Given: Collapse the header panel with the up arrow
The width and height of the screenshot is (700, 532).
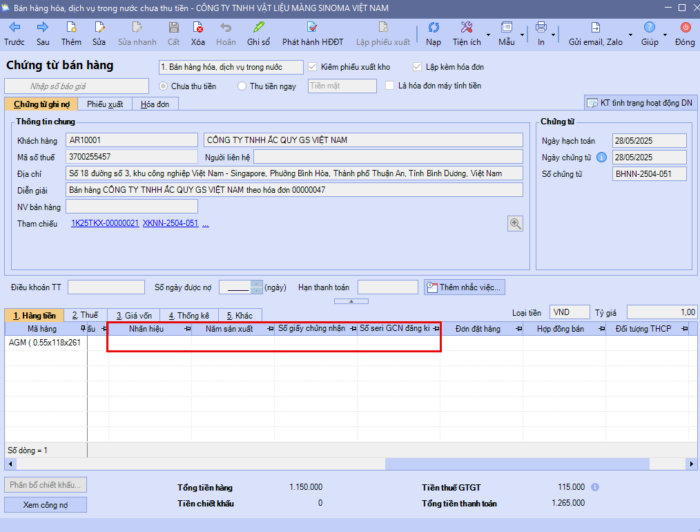Looking at the screenshot, I should [351, 301].
